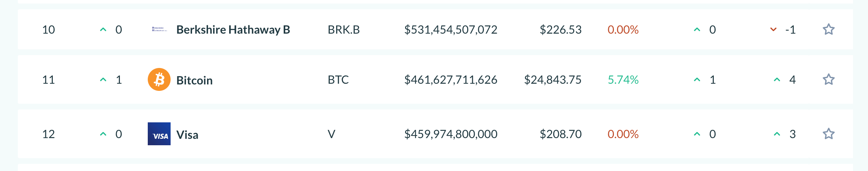Click Bitcoin's green up arrow beside 4
868x171 pixels.
coord(777,79)
